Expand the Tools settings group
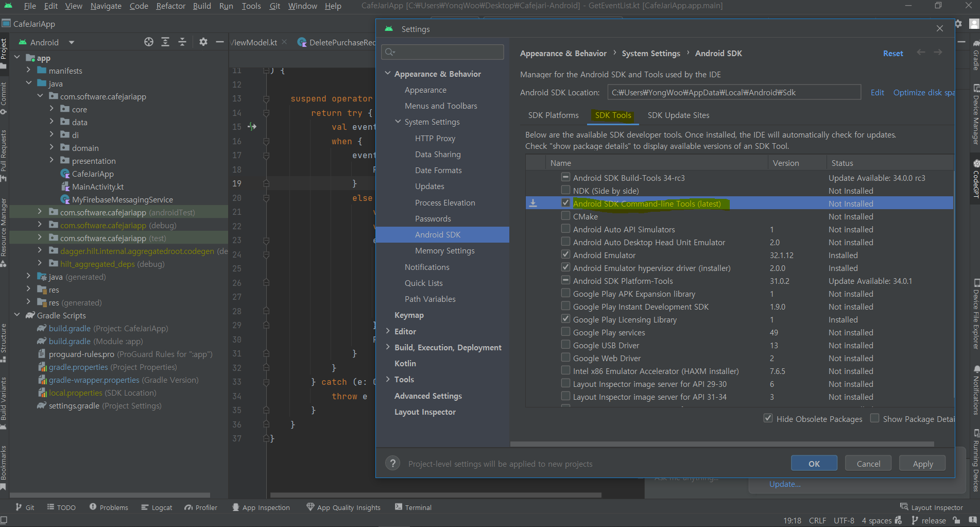Image resolution: width=980 pixels, height=527 pixels. (388, 379)
